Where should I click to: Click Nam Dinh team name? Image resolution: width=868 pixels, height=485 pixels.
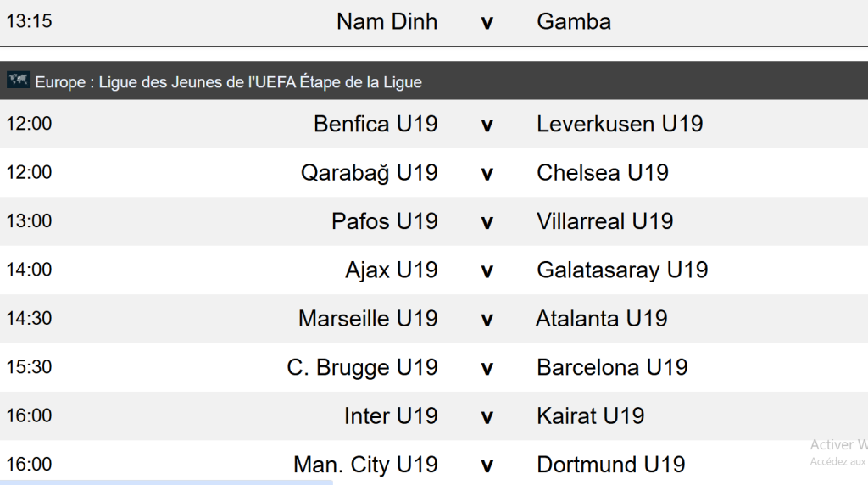(x=387, y=21)
